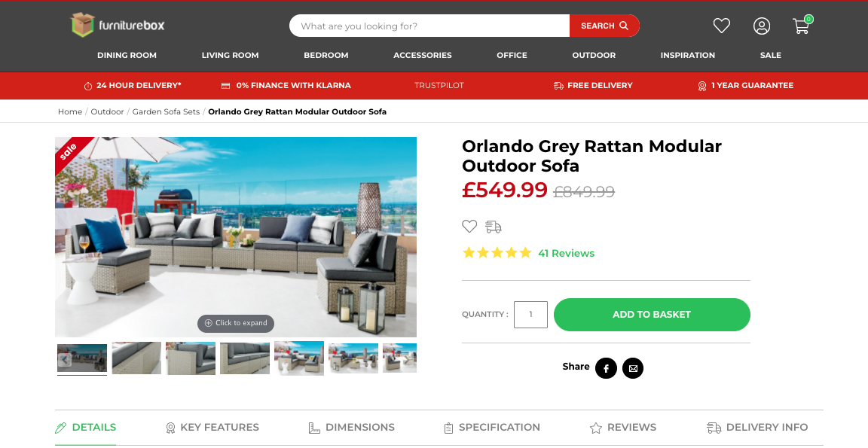The width and height of the screenshot is (868, 448).
Task: Go to Garden Sofa Sets breadcrumb
Action: point(166,111)
